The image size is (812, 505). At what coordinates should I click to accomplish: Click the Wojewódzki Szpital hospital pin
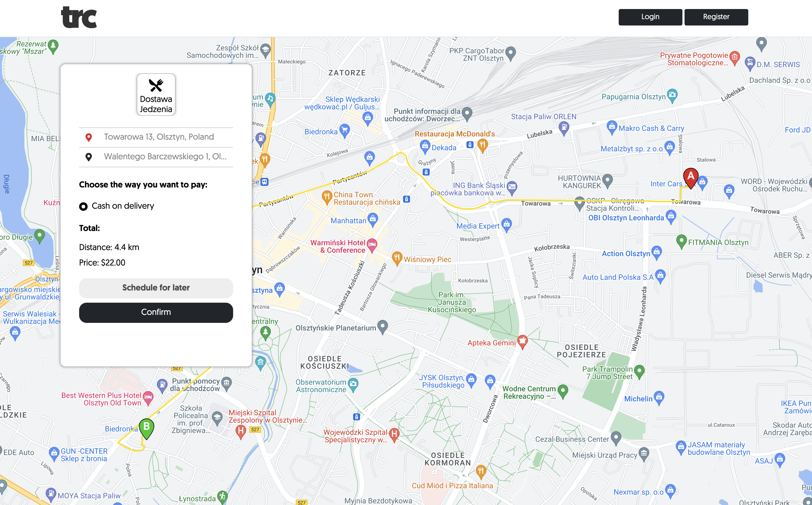pos(394,435)
